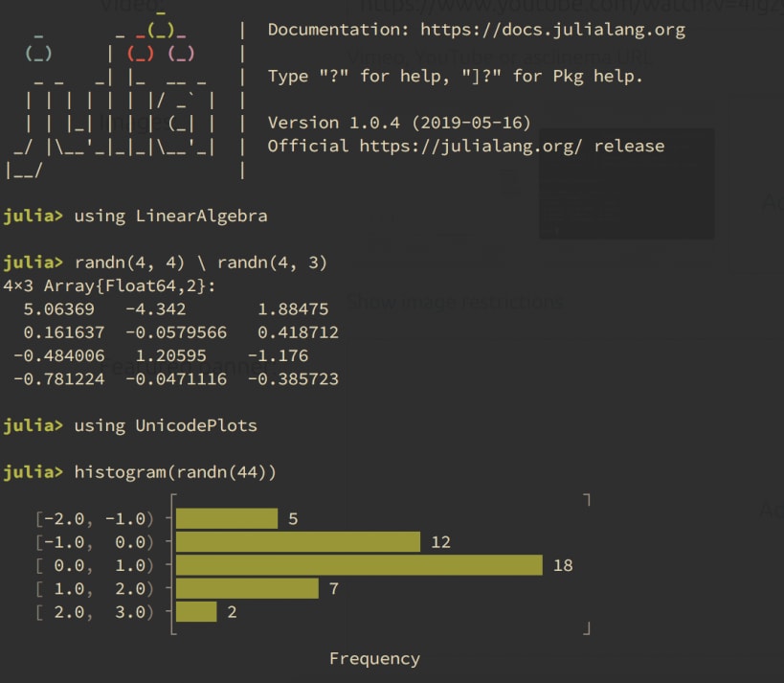
Task: Click the blue dot over the j
Action: pos(38,53)
